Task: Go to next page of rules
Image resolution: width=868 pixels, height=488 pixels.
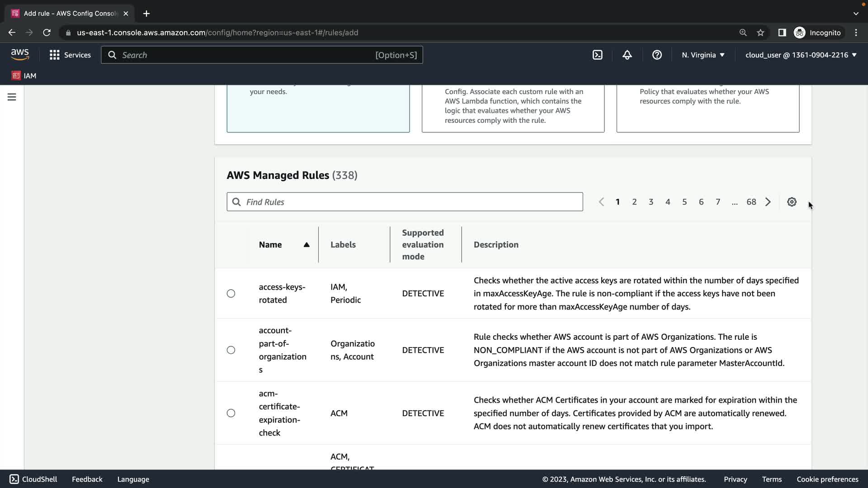Action: pyautogui.click(x=768, y=202)
